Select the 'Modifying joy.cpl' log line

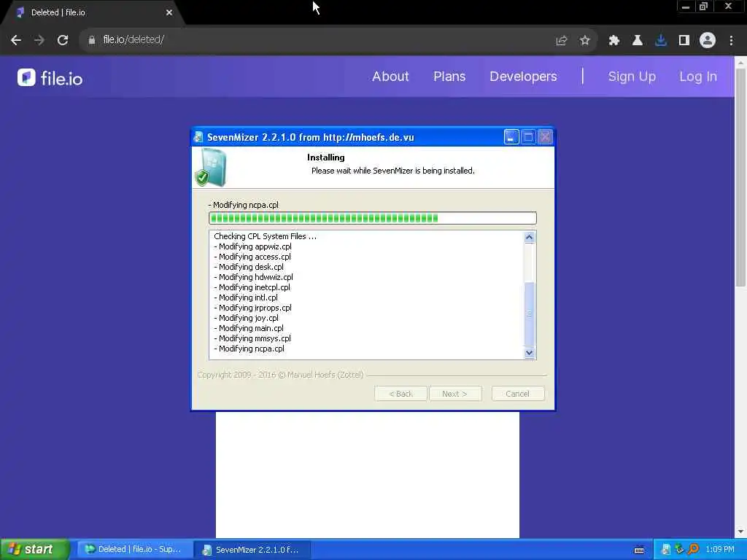click(247, 318)
